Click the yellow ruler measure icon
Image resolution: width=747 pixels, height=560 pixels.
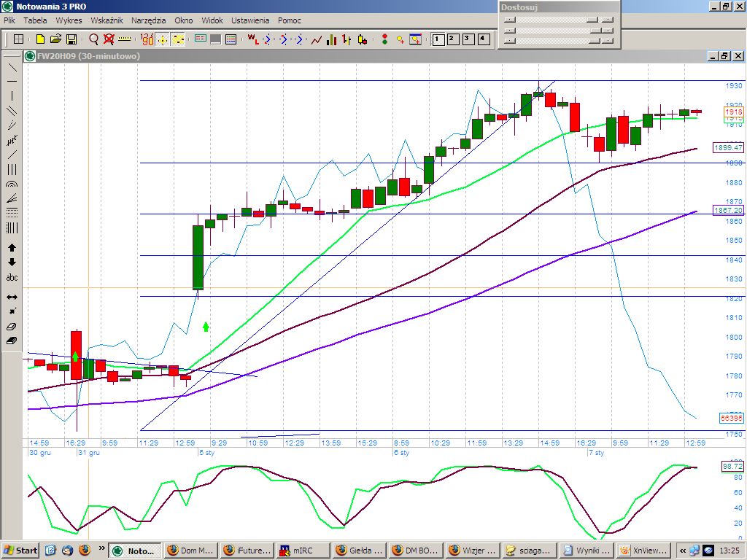click(124, 39)
